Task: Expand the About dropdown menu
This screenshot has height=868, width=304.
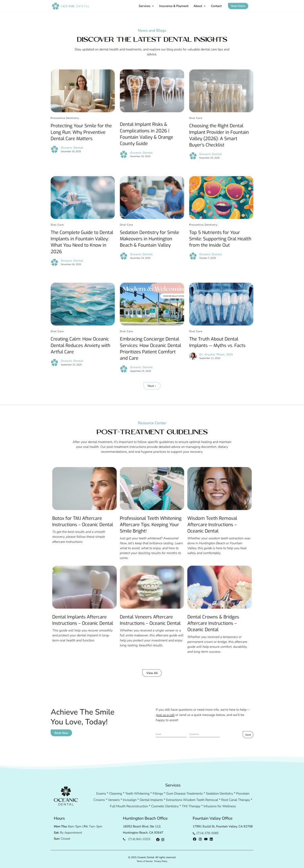Action: (199, 6)
